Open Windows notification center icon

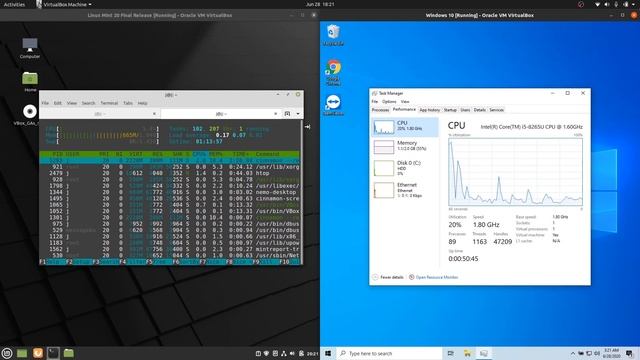(629, 353)
